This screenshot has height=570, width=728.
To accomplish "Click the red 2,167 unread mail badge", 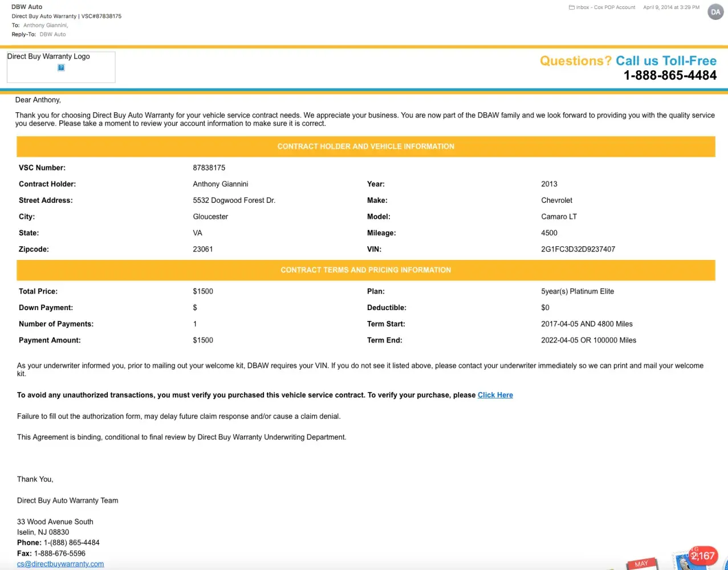I will [x=703, y=556].
